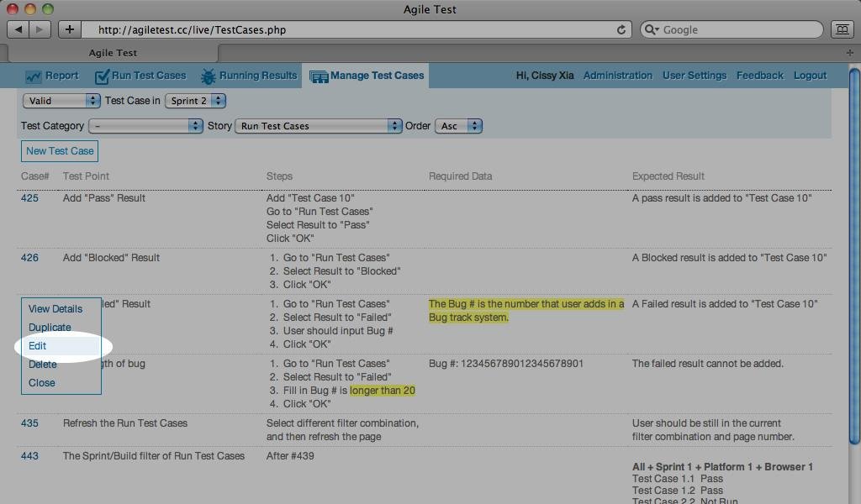
Task: Choose Duplicate in the context menu
Action: click(50, 327)
